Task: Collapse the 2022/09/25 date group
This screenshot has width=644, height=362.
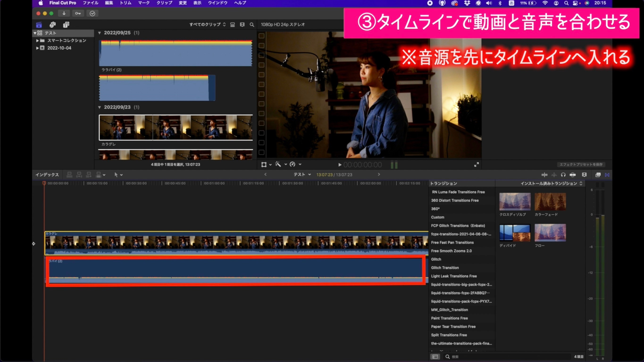Action: click(100, 33)
